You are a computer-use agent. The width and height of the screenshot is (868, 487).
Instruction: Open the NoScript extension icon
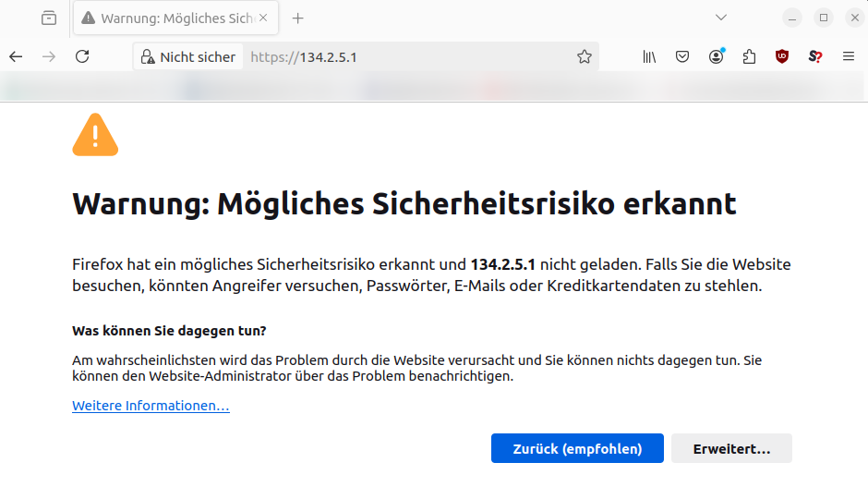pos(814,56)
